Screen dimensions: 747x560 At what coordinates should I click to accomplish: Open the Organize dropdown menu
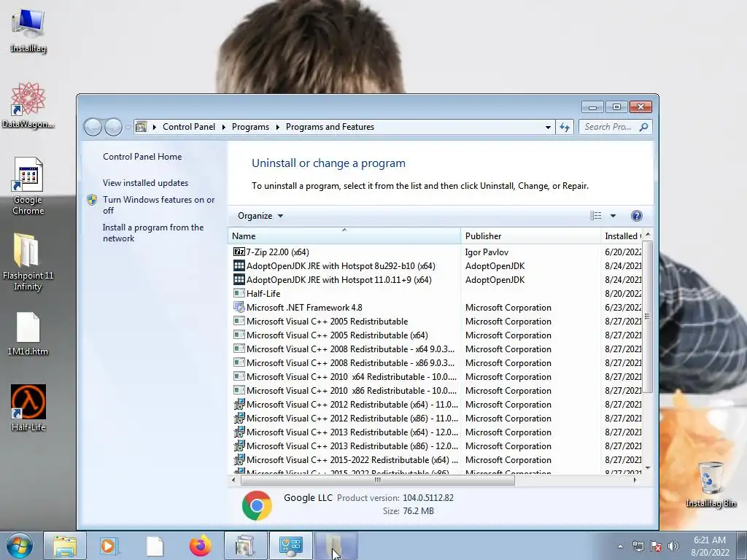pyautogui.click(x=260, y=216)
